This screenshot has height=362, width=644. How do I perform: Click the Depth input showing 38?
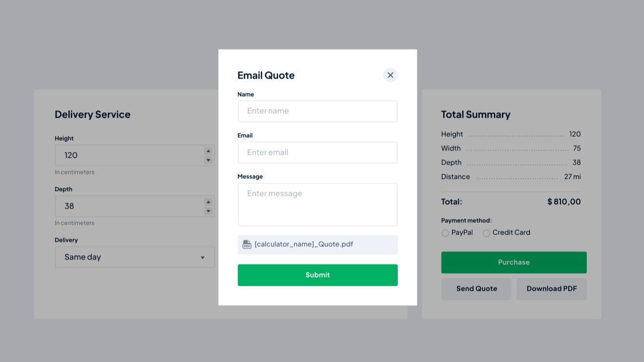129,206
